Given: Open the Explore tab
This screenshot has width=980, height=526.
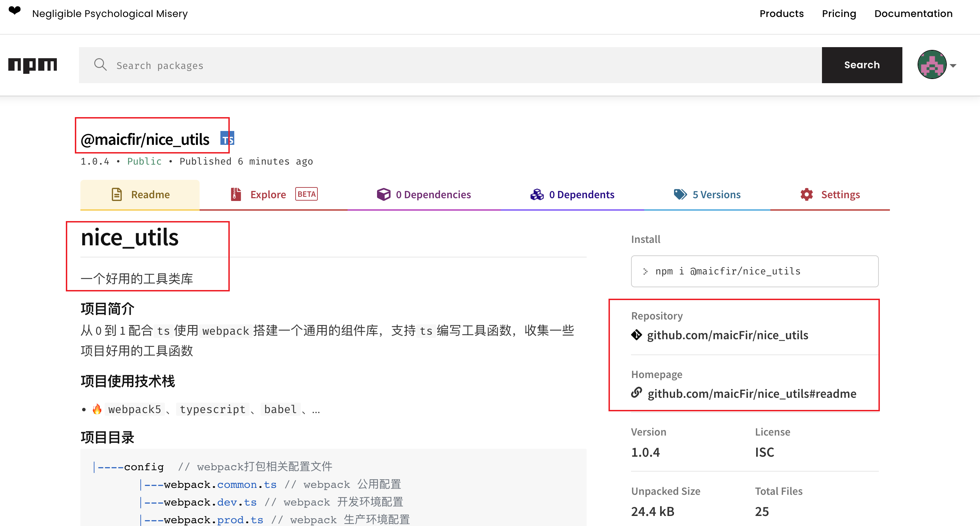Looking at the screenshot, I should [x=273, y=194].
